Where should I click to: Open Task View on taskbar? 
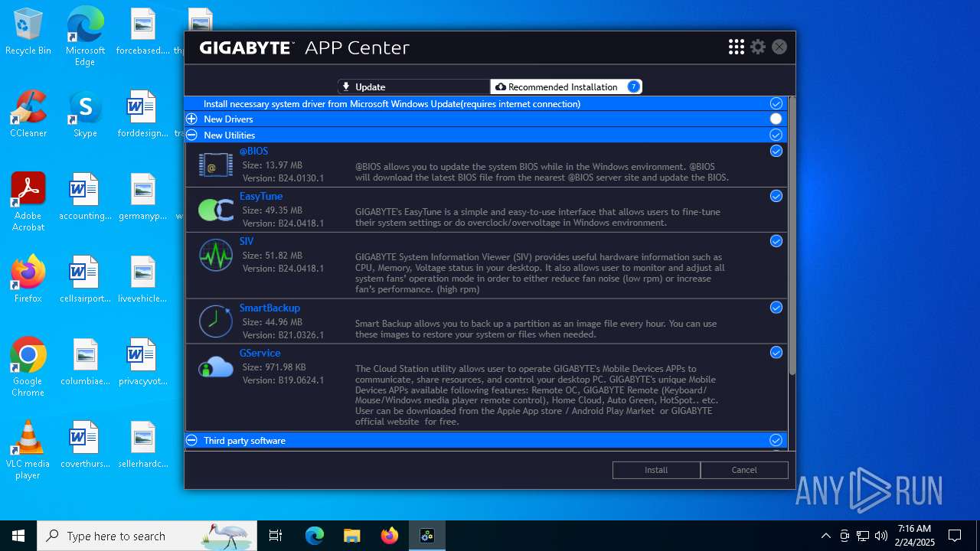coord(276,536)
